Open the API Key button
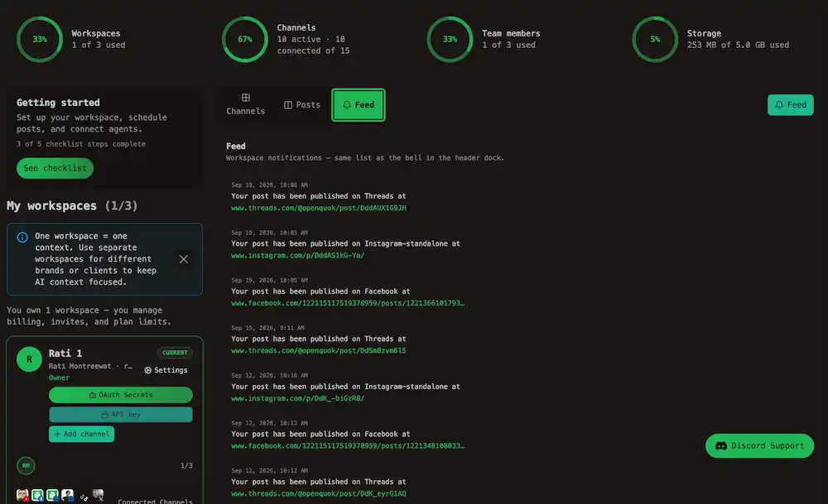The image size is (828, 504). click(x=120, y=415)
